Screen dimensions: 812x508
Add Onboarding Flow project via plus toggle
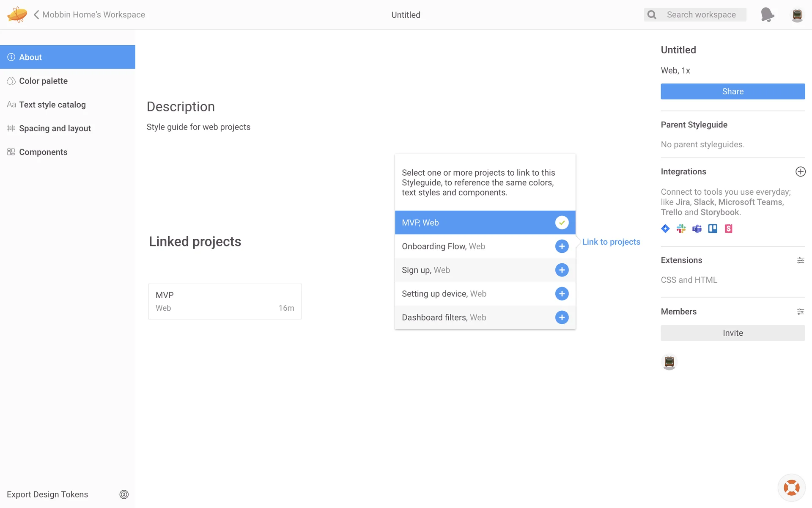pos(562,246)
